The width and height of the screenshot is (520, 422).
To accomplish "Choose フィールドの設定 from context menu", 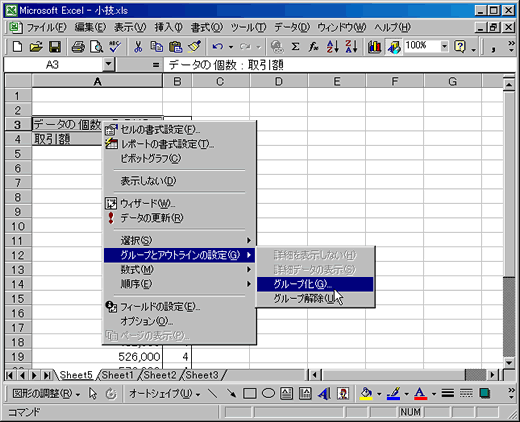I will click(180, 307).
